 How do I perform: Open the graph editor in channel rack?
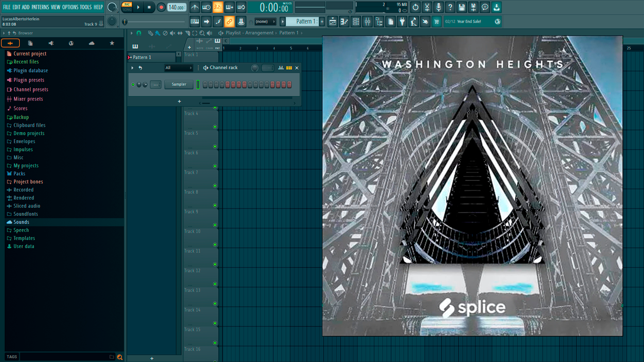281,68
